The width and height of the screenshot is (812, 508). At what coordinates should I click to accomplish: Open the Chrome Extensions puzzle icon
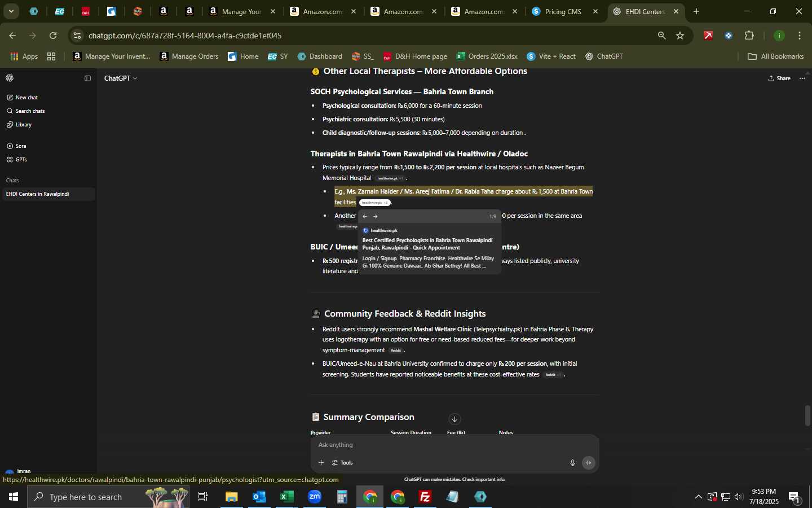749,36
